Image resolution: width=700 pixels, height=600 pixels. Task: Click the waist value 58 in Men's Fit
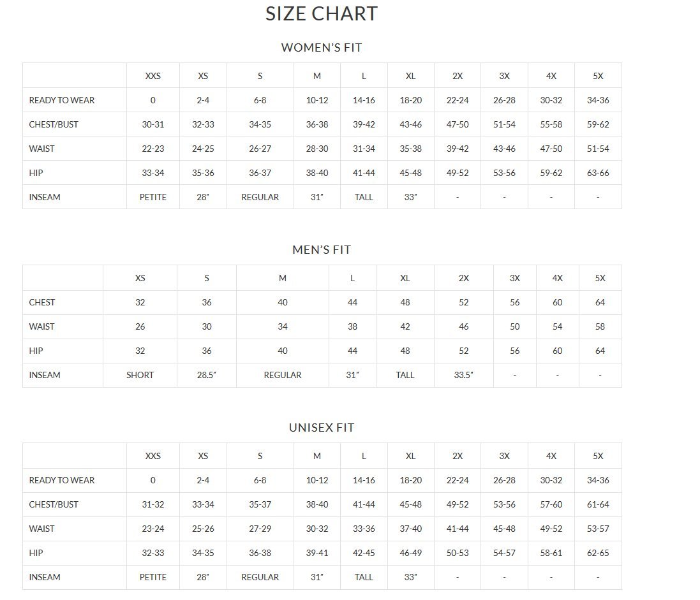click(600, 326)
